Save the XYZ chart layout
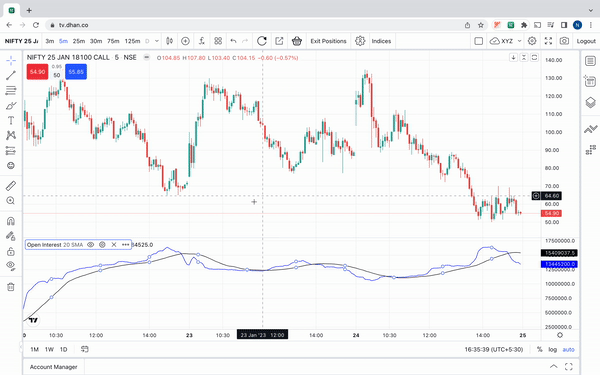This screenshot has height=375, width=600. pos(501,41)
